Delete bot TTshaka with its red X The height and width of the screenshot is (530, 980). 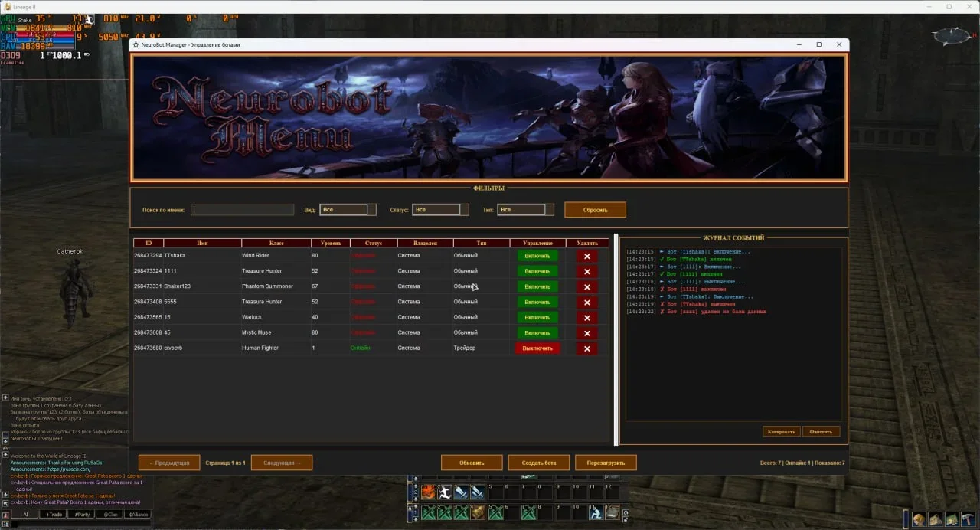click(586, 257)
